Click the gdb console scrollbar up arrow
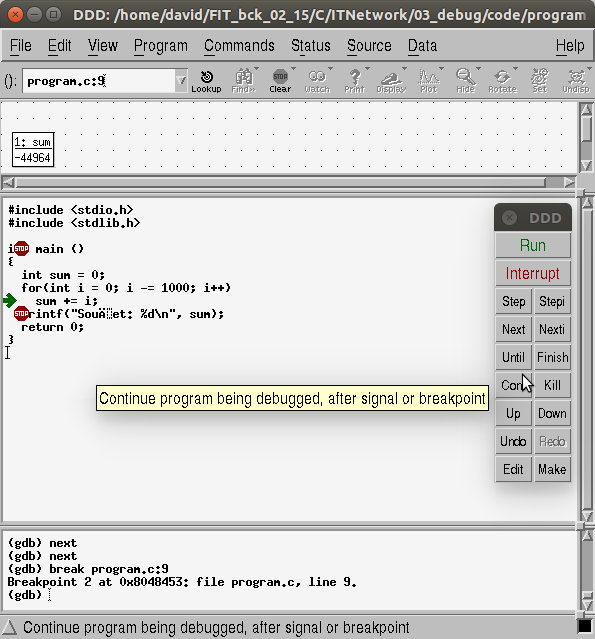This screenshot has height=639, width=595. coord(587,535)
